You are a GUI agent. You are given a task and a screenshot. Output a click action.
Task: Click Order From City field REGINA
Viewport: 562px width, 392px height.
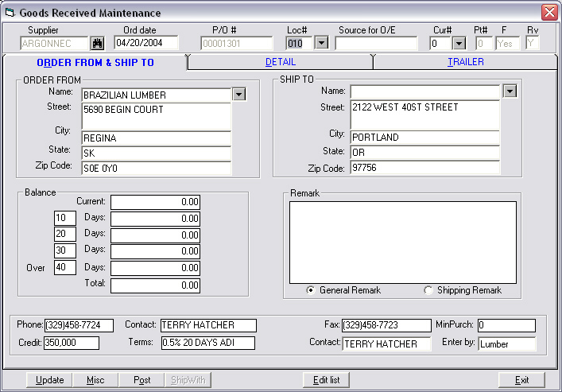(x=157, y=138)
